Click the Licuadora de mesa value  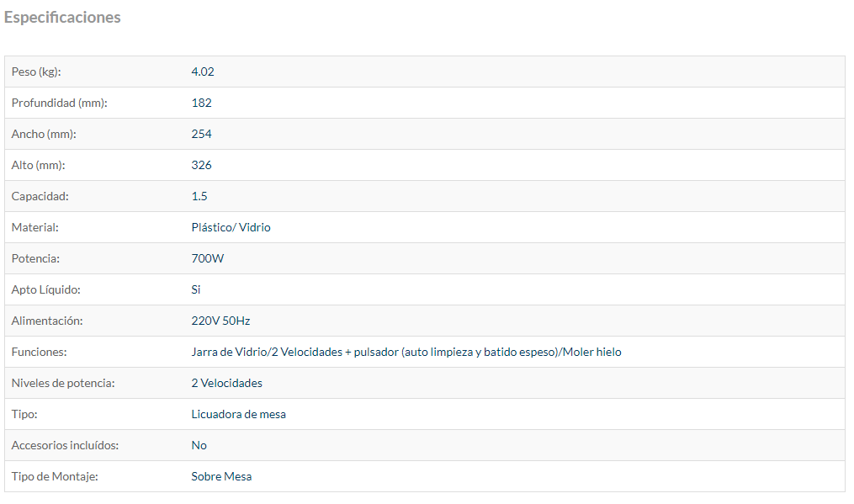[239, 414]
